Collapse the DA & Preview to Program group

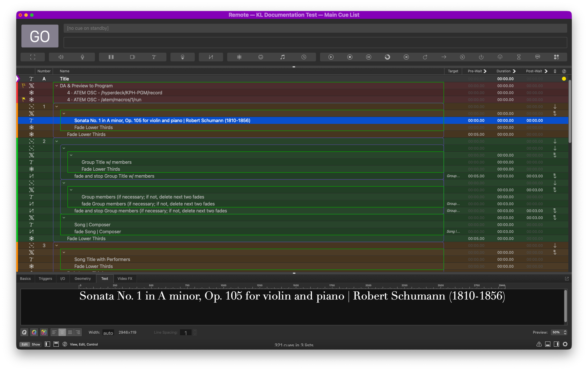coord(57,86)
